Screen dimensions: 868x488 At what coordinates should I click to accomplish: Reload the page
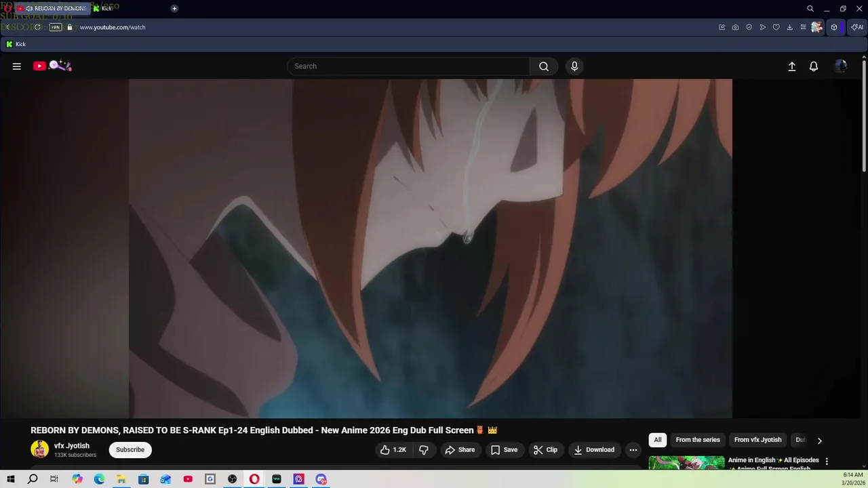[37, 27]
